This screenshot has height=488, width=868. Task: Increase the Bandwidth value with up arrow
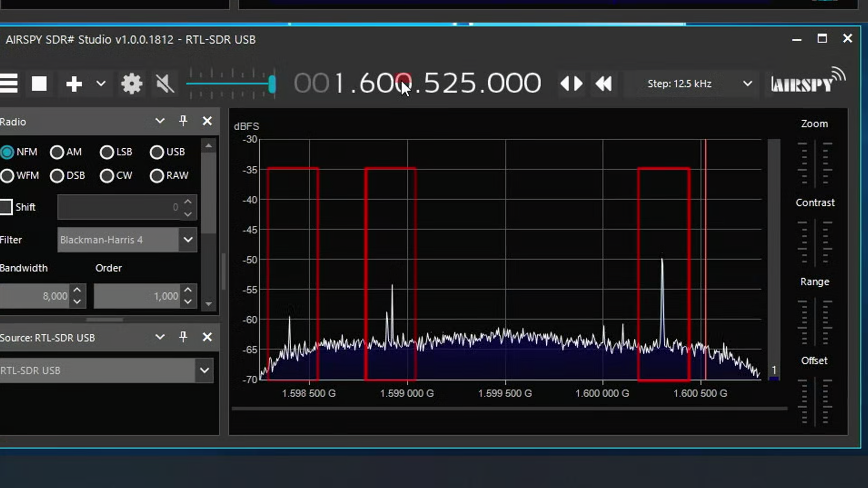point(77,290)
